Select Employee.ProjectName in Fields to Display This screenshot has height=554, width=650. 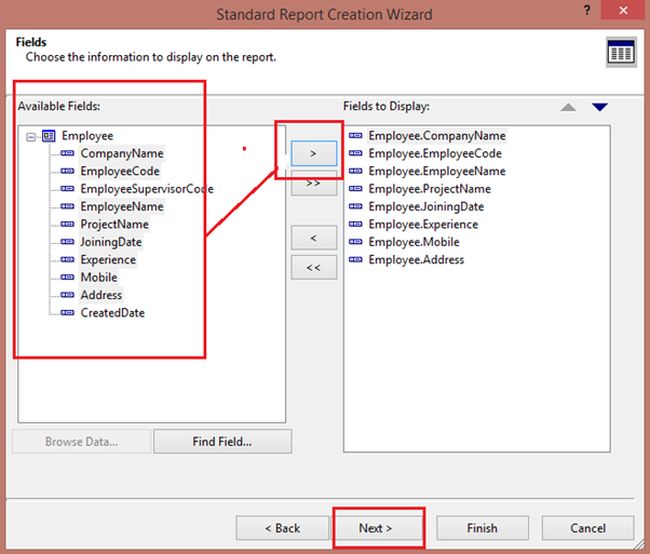pos(429,189)
